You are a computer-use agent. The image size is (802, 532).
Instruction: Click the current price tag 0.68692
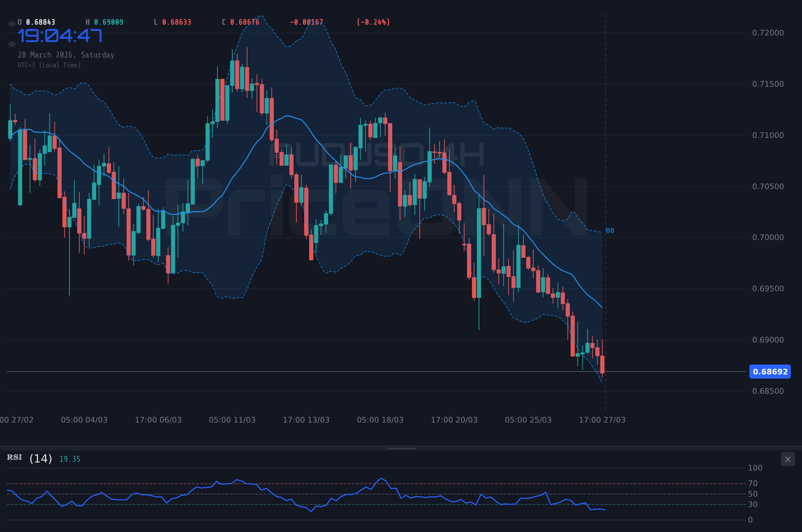770,372
